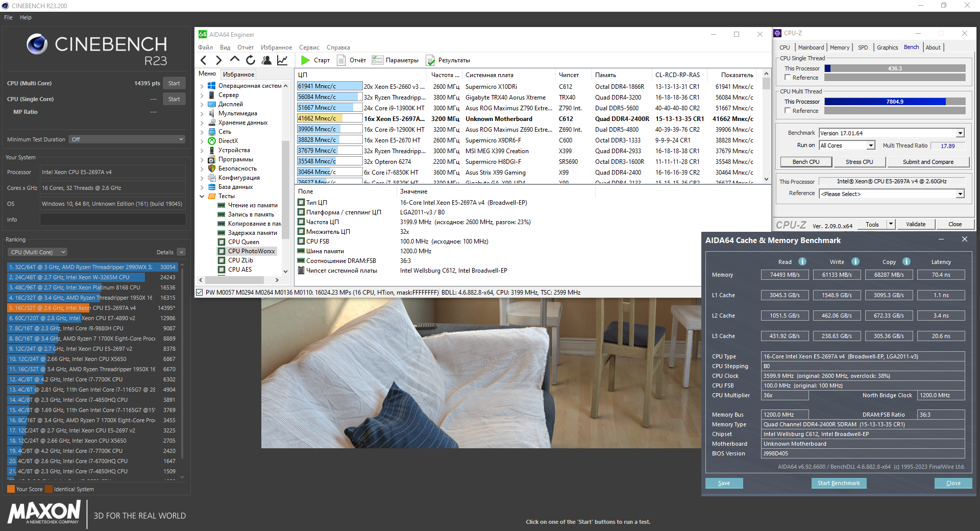Click the Результаты toolbar icon
980x531 pixels.
(430, 60)
